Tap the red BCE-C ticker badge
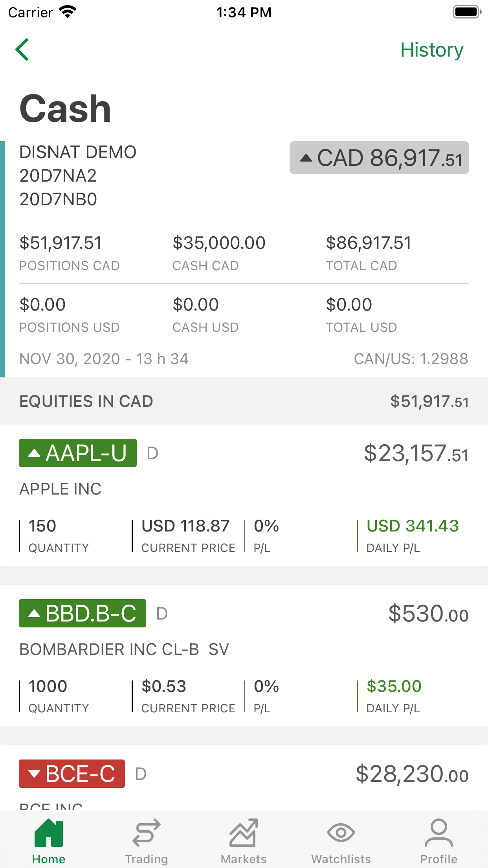 [x=72, y=774]
